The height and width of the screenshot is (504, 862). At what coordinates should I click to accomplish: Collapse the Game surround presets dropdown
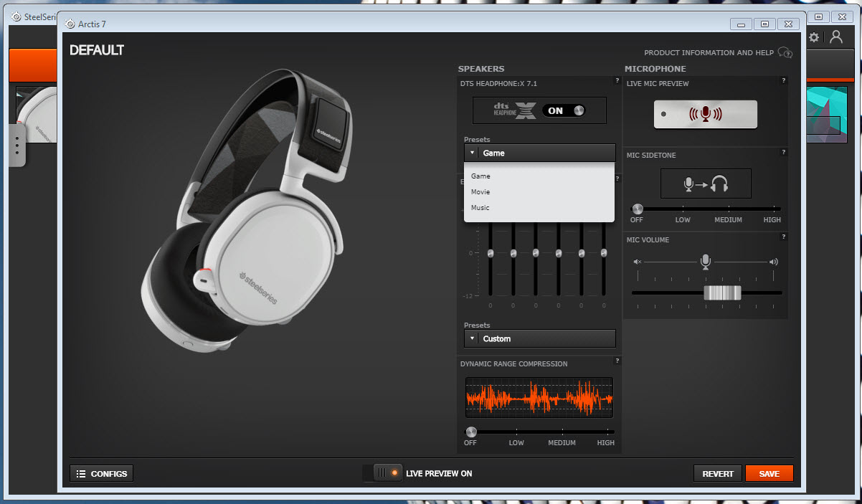[539, 153]
